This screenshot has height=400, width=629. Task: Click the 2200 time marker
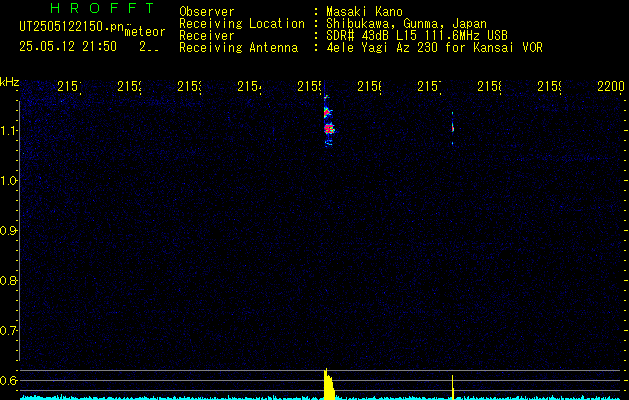click(611, 86)
